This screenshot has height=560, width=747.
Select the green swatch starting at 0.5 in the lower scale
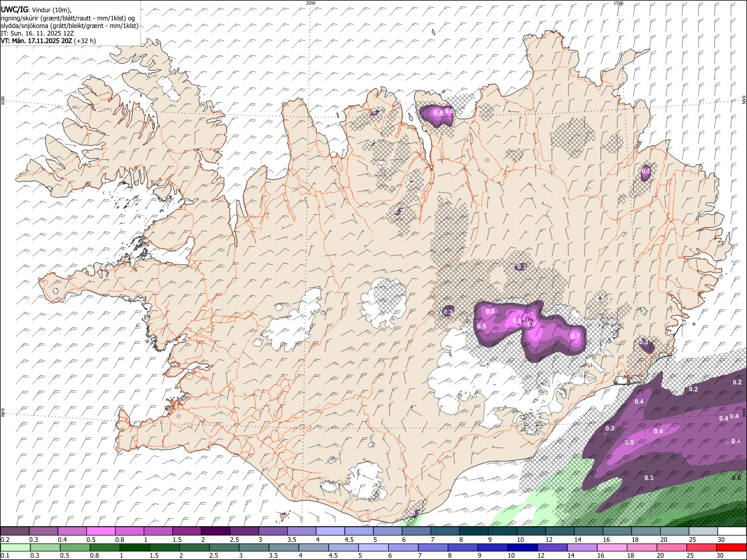[75, 547]
